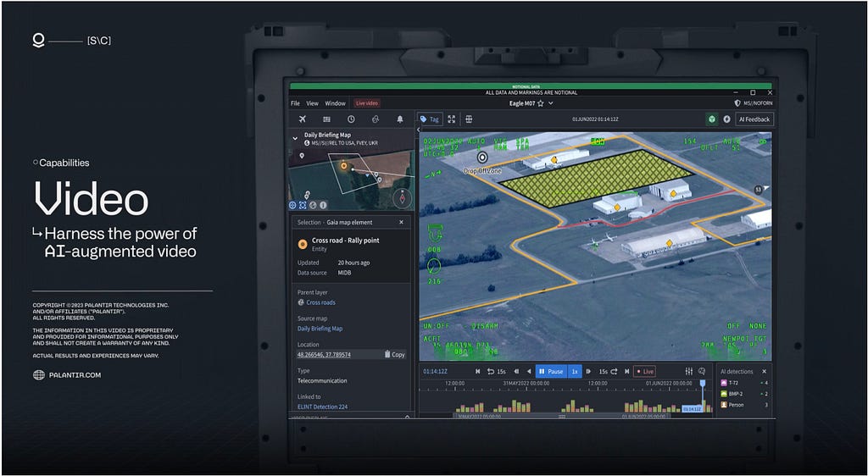Collapse the Daily Briefing Map chevron
The image size is (868, 476).
295,138
